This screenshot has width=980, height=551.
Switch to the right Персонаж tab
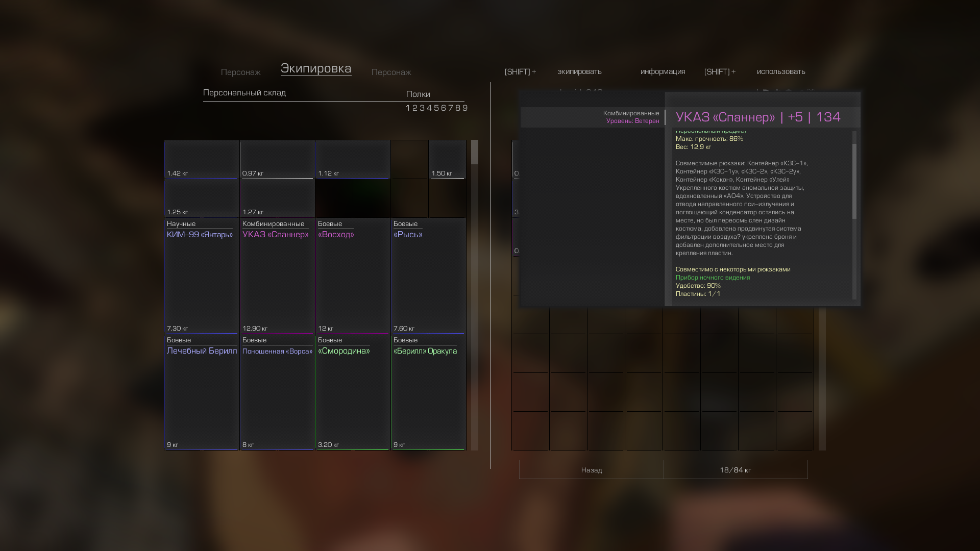[x=391, y=72]
